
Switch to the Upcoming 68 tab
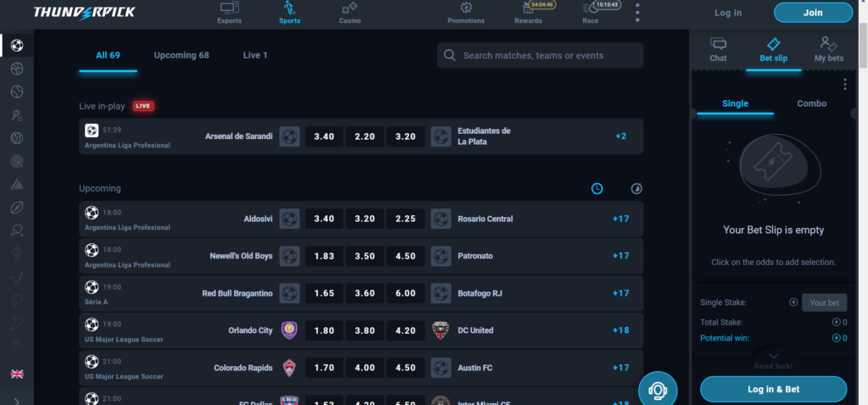pos(181,55)
